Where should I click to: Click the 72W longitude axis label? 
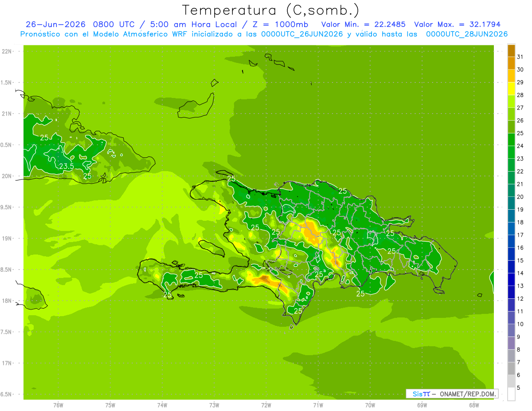(266, 405)
